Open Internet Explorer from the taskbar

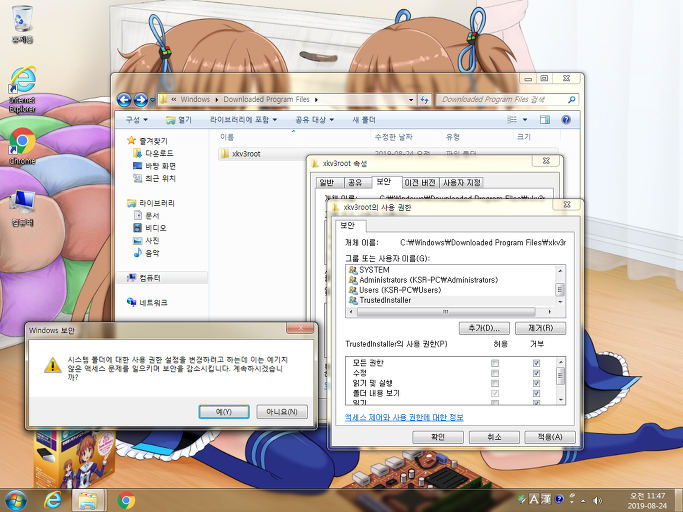tap(53, 500)
